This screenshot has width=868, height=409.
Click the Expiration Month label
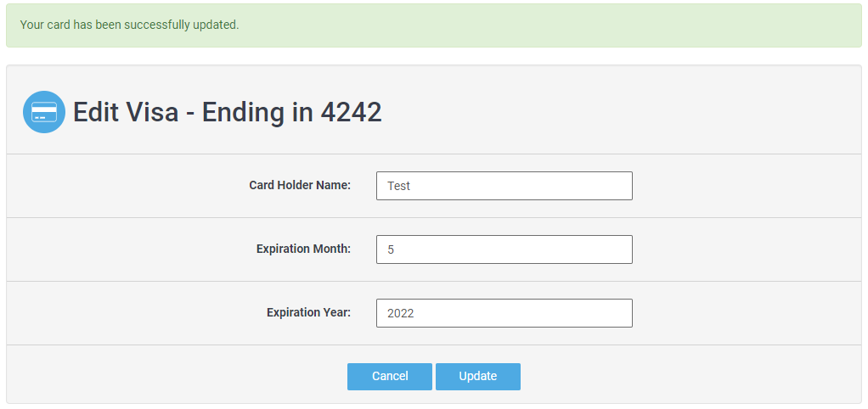pyautogui.click(x=303, y=249)
